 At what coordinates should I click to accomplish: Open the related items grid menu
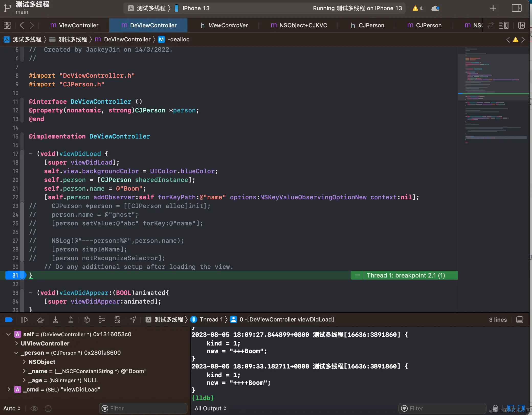click(x=7, y=25)
